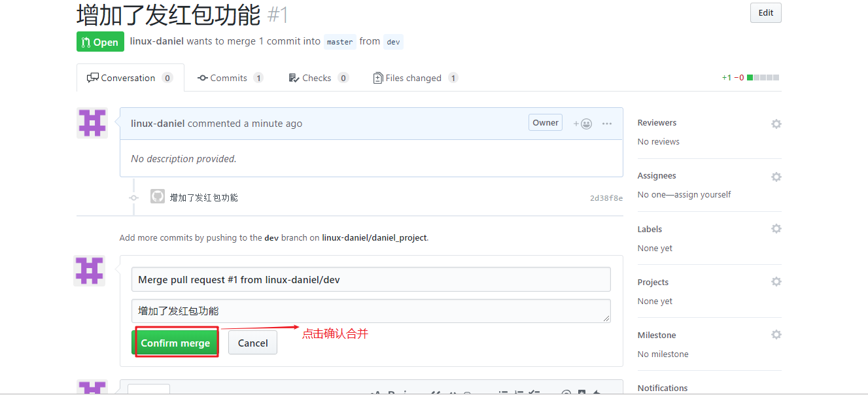Viewport: 868px width, 395px height.
Task: Click the commit message 增加了发红包功能 link
Action: [x=204, y=197]
